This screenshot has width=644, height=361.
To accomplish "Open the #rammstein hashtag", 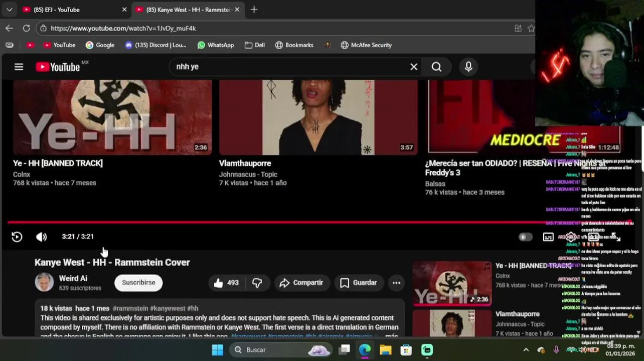I will pos(130,308).
